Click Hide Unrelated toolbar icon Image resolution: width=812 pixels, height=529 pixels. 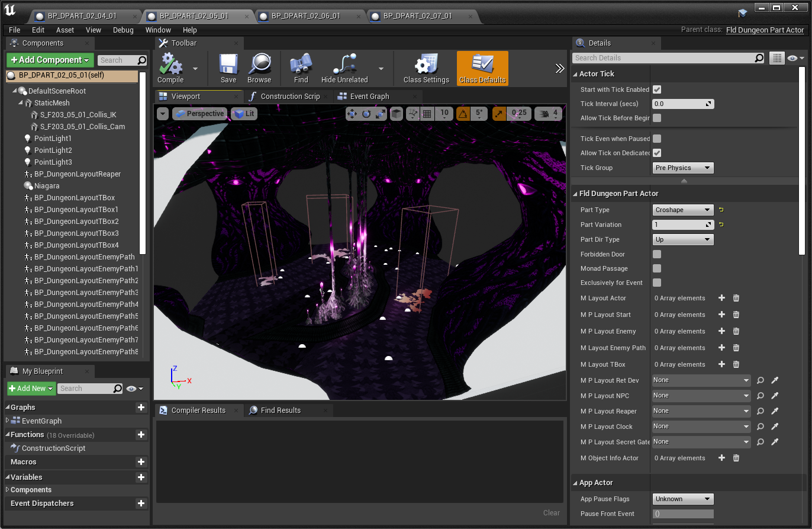[x=344, y=68]
